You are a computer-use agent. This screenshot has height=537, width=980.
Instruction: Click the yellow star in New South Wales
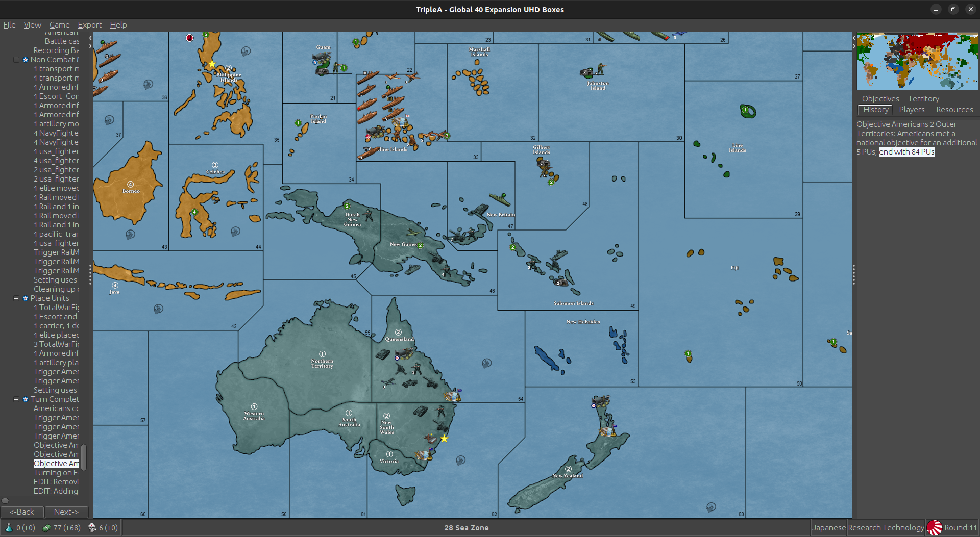pos(444,439)
